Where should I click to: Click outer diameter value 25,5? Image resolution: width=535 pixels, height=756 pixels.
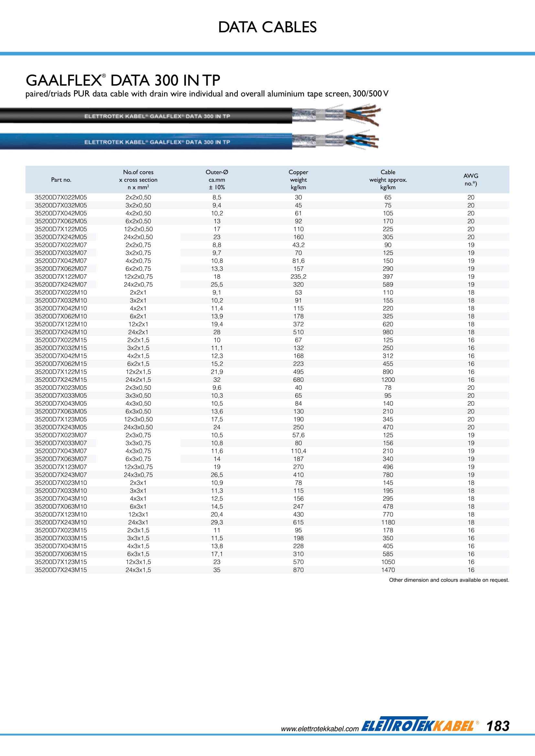click(217, 284)
